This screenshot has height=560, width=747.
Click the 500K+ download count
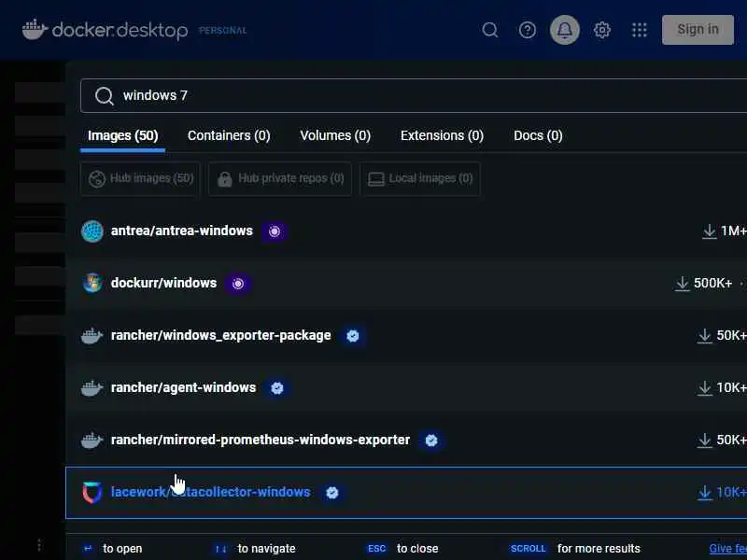pyautogui.click(x=712, y=284)
